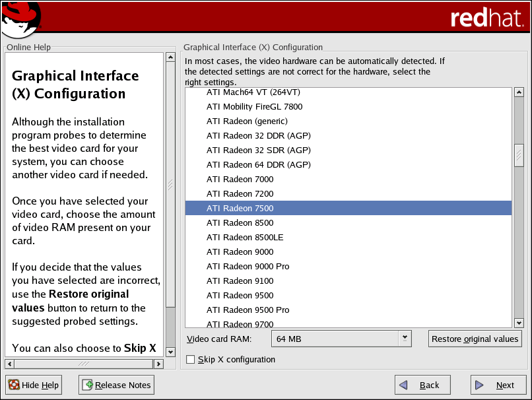Click the lifesaver icon on Hide Help

coord(13,385)
